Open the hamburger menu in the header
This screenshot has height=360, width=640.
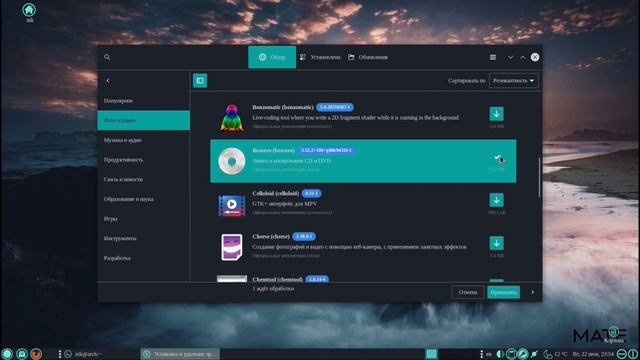tap(493, 57)
